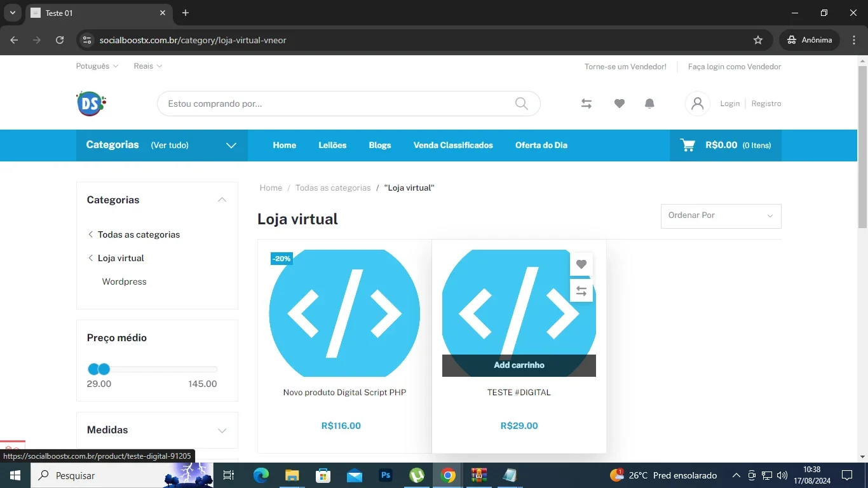Expand the Categorias menu chevron
This screenshot has height=488, width=868.
click(231, 146)
